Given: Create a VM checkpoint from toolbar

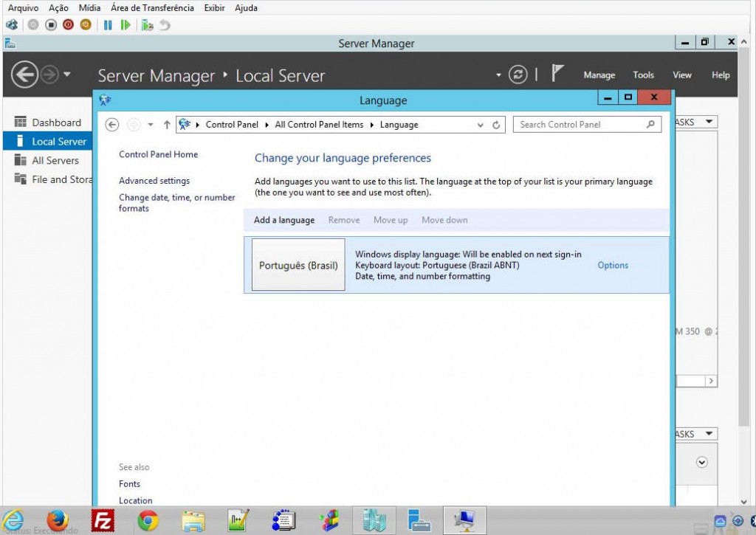Looking at the screenshot, I should [147, 24].
